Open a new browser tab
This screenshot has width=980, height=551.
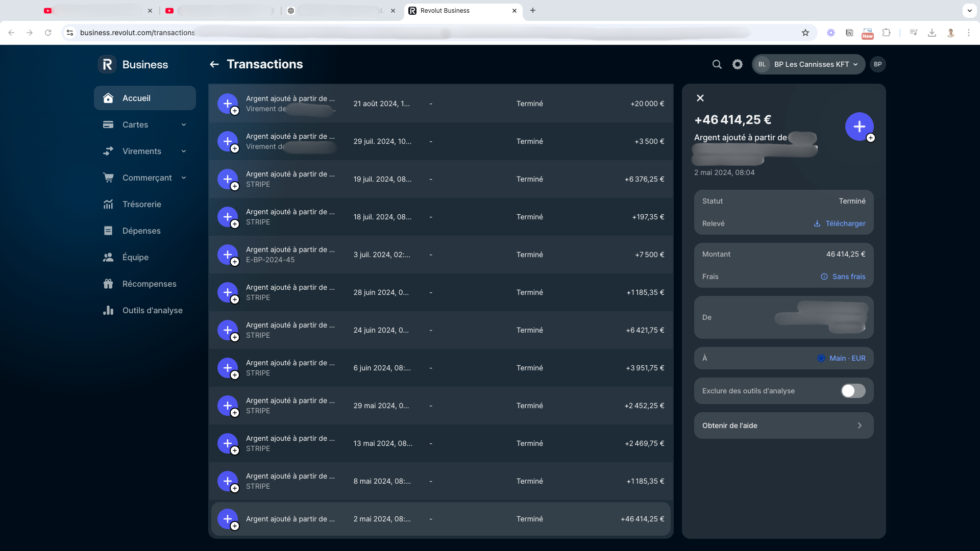click(x=533, y=10)
